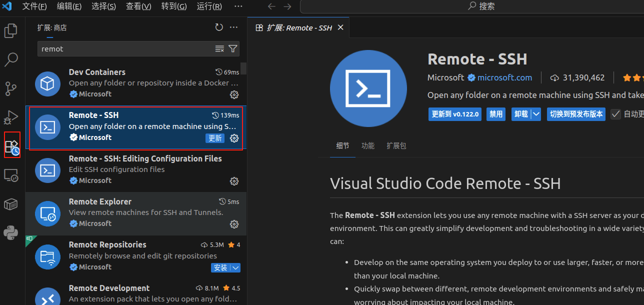Open manage gear for Remote Explorer
This screenshot has height=305, width=644.
pyautogui.click(x=234, y=224)
